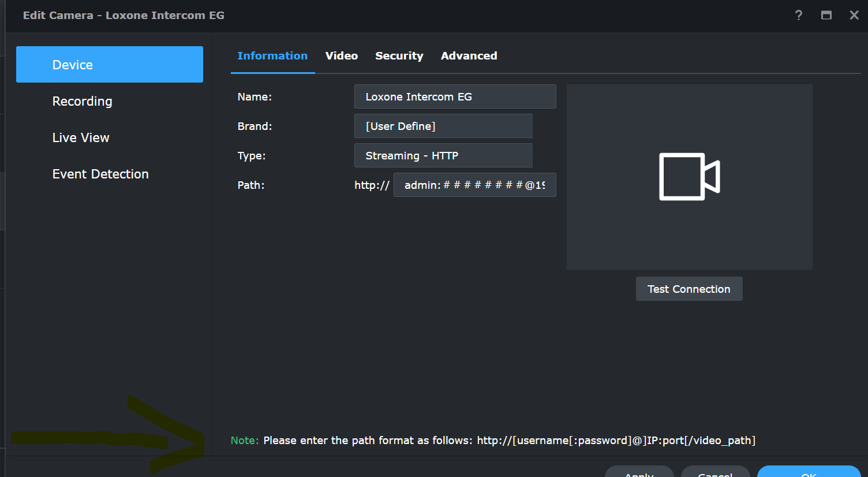Click the Apply button
Viewport: 868px width, 477px height.
coord(639,472)
